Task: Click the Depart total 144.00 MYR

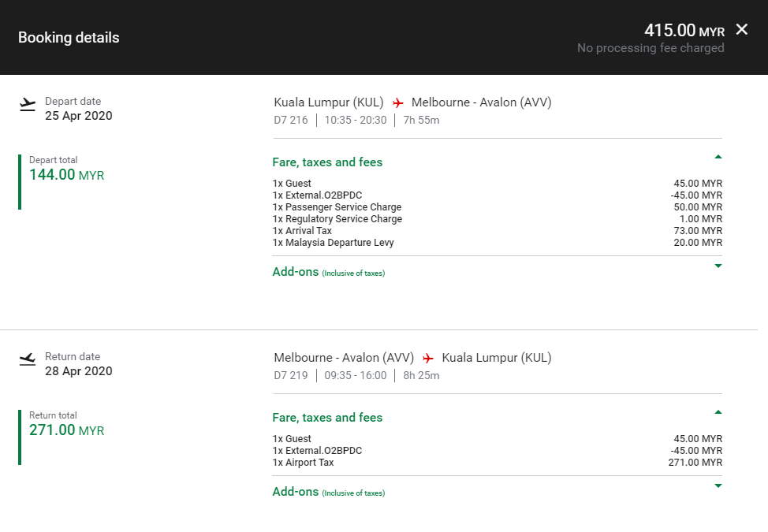Action: coord(66,175)
